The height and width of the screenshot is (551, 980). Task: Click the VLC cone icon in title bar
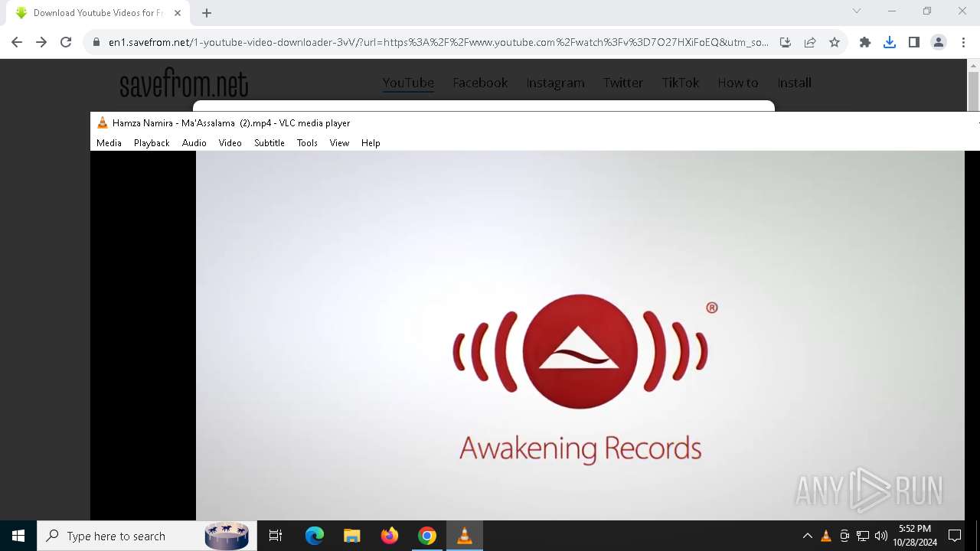click(102, 122)
